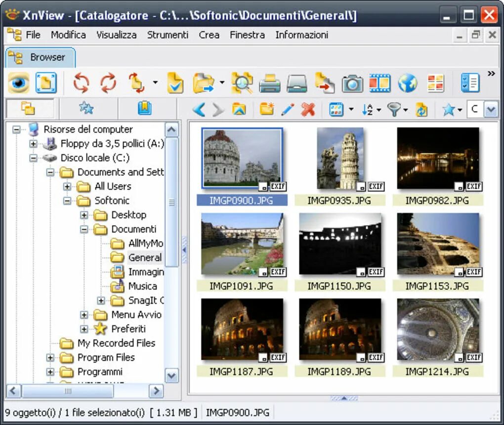This screenshot has height=425, width=504.
Task: Open the Strumenti menu
Action: [x=168, y=35]
